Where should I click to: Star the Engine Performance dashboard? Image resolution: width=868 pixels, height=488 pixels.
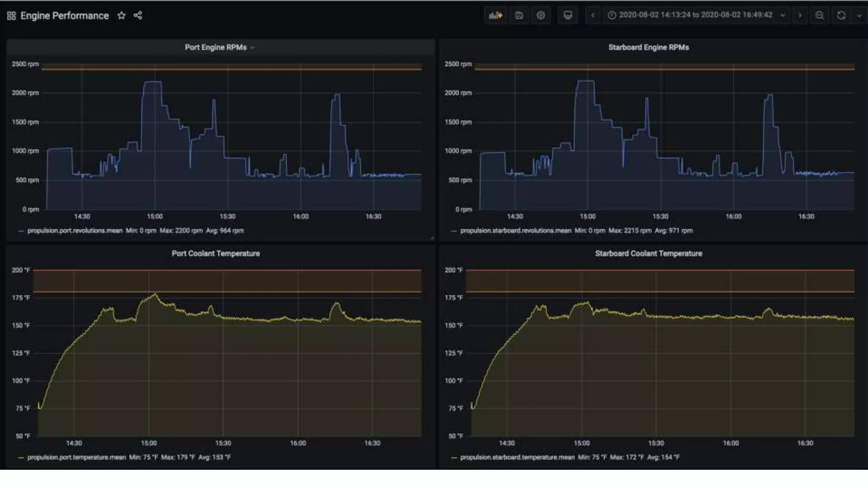tap(122, 16)
